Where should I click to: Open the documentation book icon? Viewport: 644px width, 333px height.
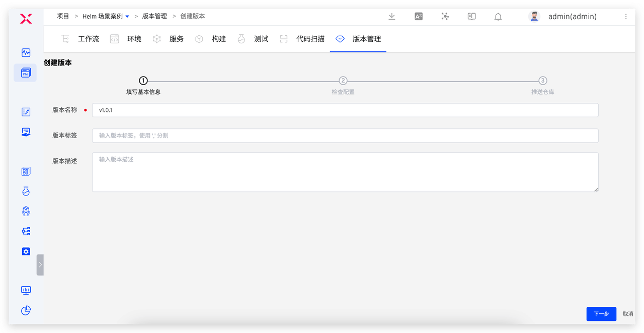[471, 16]
